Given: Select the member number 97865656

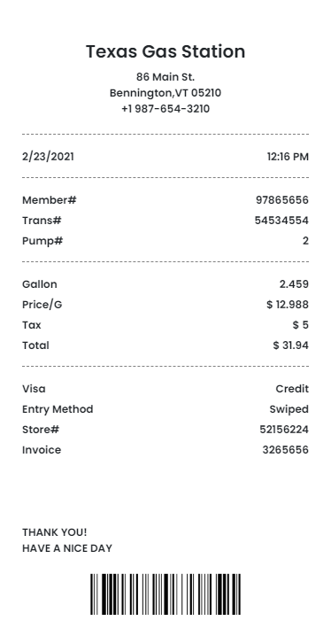Looking at the screenshot, I should tap(282, 200).
